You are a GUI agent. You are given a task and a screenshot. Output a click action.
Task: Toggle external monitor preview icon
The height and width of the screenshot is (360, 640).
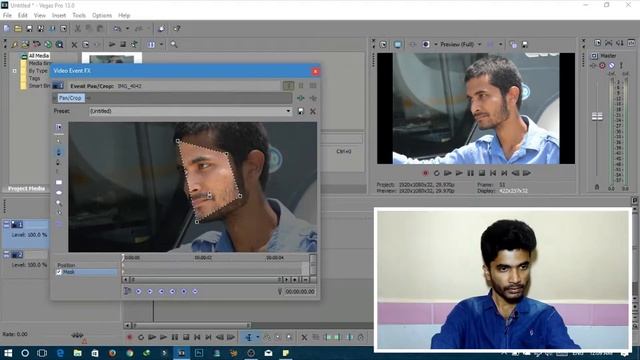(x=398, y=44)
